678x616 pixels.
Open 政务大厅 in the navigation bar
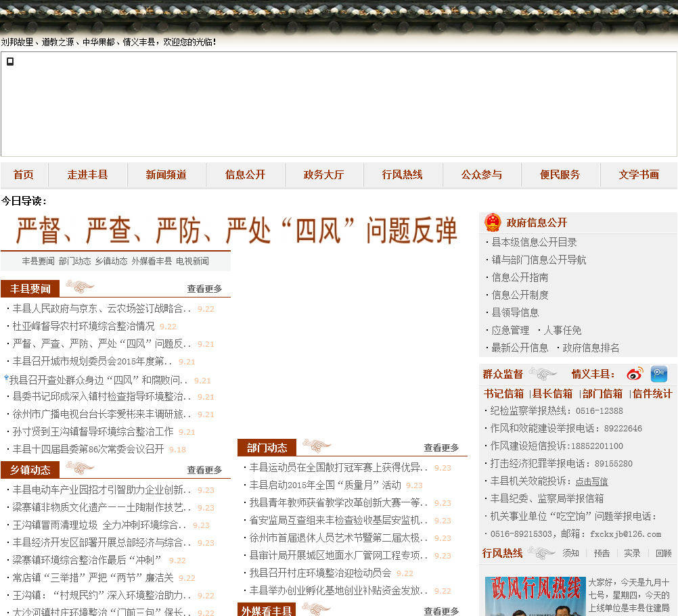(324, 174)
